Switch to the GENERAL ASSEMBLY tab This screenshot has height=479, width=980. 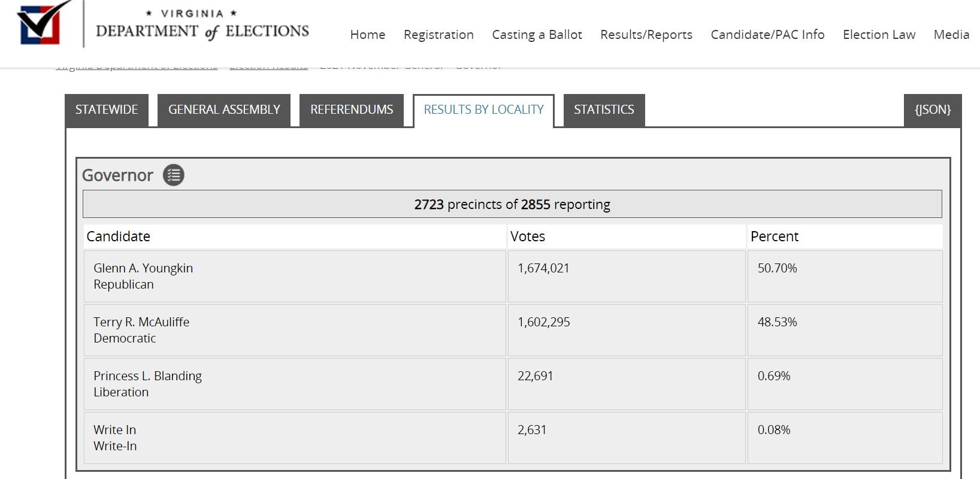pos(224,110)
